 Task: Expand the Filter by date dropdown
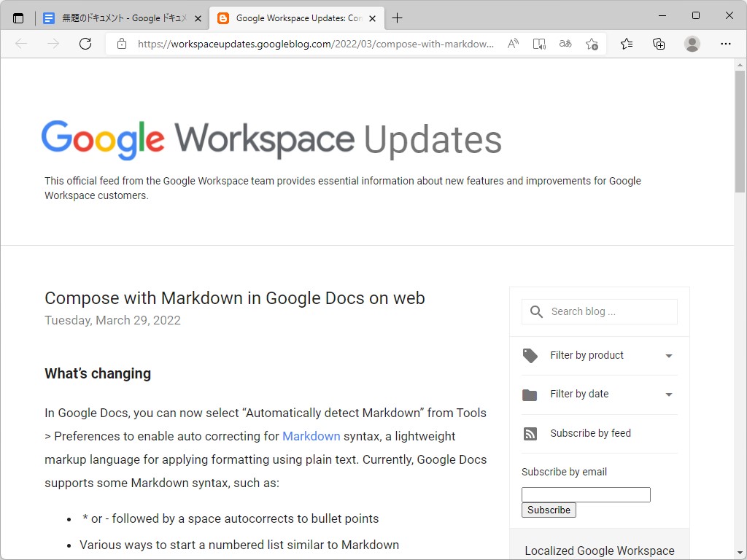point(669,394)
